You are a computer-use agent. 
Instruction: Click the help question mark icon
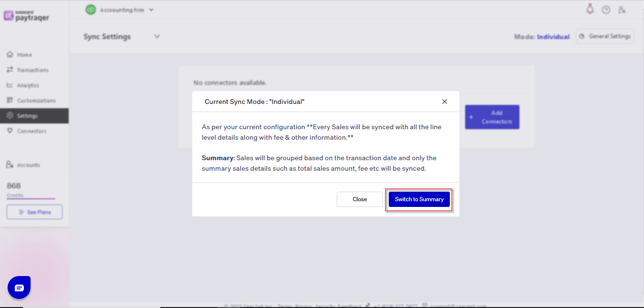tap(606, 10)
